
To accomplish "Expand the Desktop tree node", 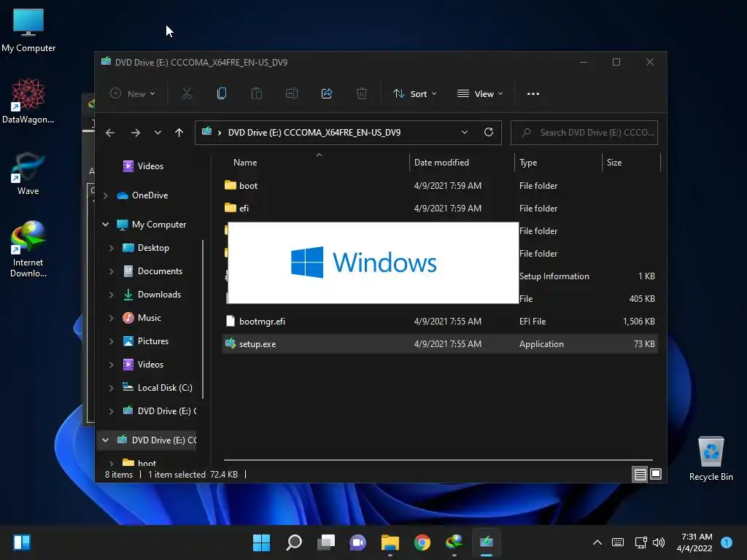I will click(111, 248).
